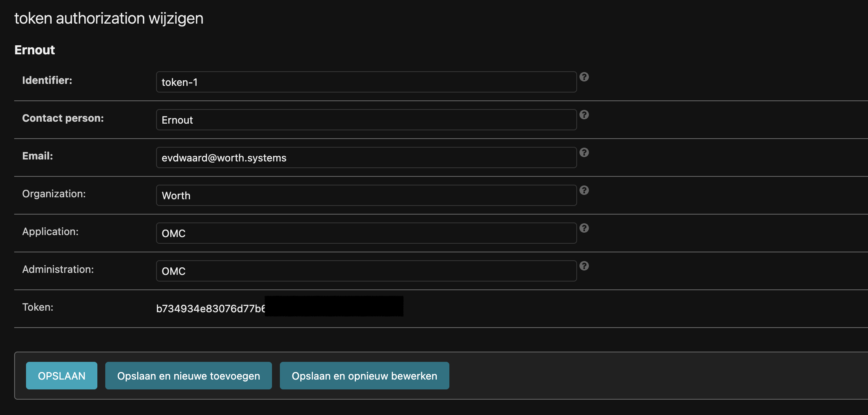Show help icon info for Administration field
The width and height of the screenshot is (868, 415).
[x=584, y=266]
